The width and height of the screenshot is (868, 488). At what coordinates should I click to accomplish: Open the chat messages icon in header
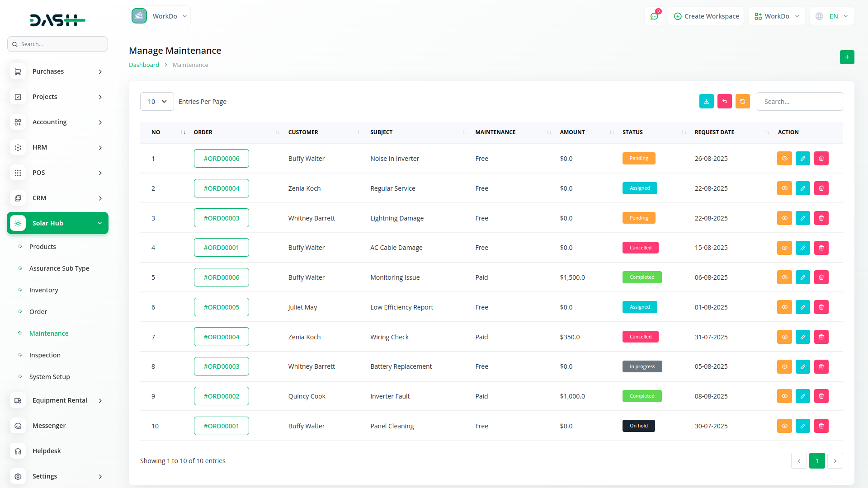(x=654, y=16)
